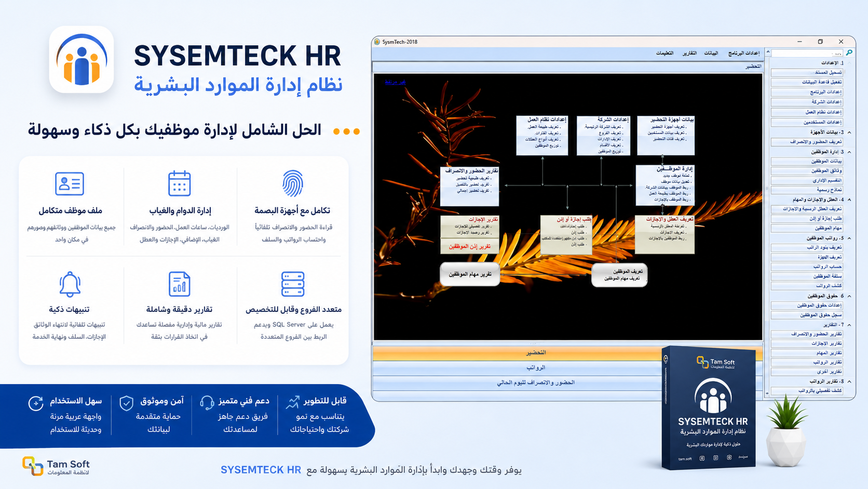Click the إعدادات الشركة sidebar button
The height and width of the screenshot is (489, 868).
[807, 102]
